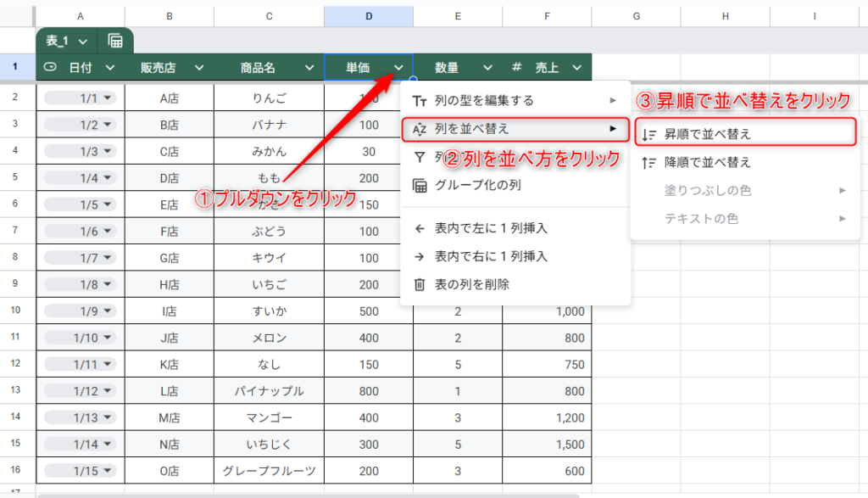Select the column D header
The width and height of the screenshot is (868, 498).
click(x=368, y=16)
